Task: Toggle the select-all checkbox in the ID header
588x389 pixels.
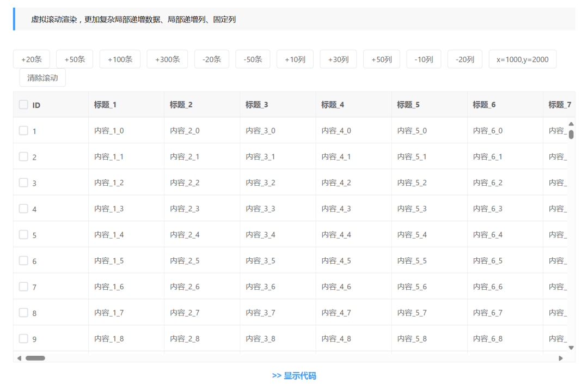Action: click(x=23, y=104)
